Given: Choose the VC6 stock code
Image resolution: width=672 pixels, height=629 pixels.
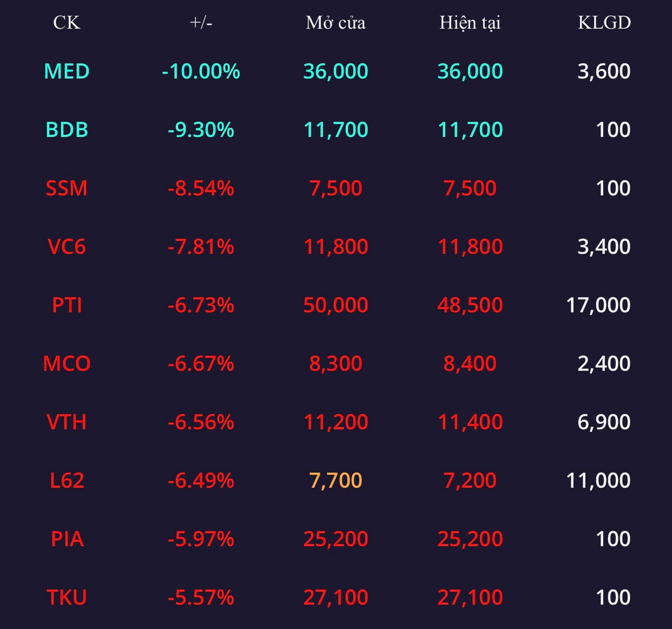Looking at the screenshot, I should click(x=67, y=247).
